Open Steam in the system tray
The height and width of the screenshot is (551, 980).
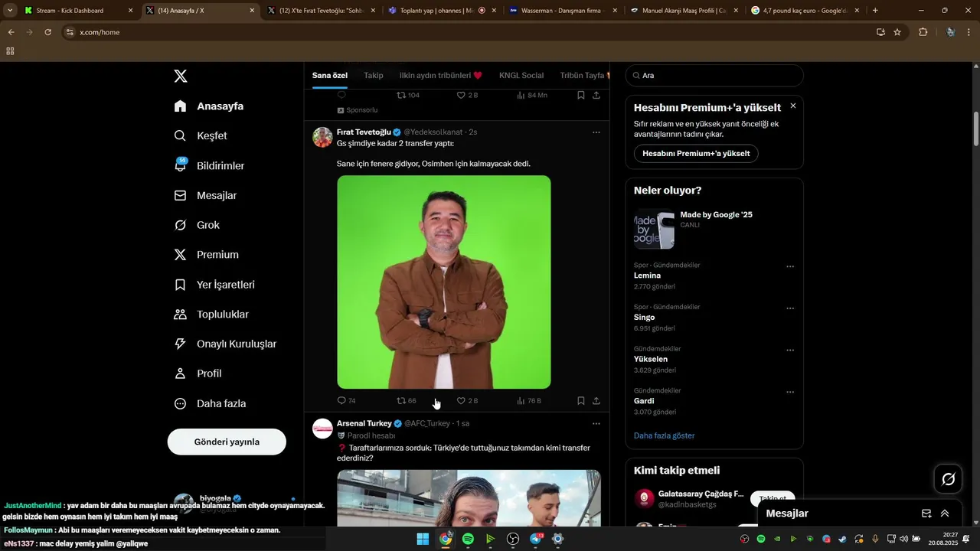(x=843, y=539)
